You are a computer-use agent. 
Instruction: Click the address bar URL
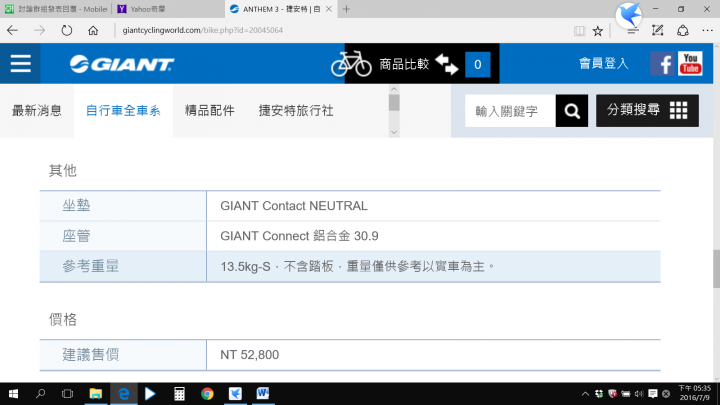pyautogui.click(x=202, y=30)
